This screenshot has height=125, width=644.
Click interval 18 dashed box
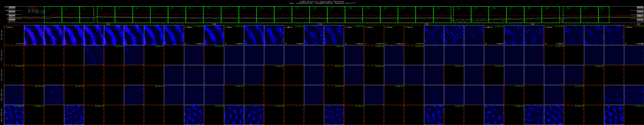[354, 15]
